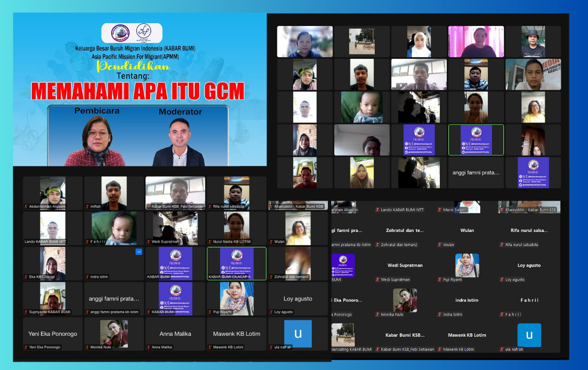Select the miftah video tile

tap(114, 193)
